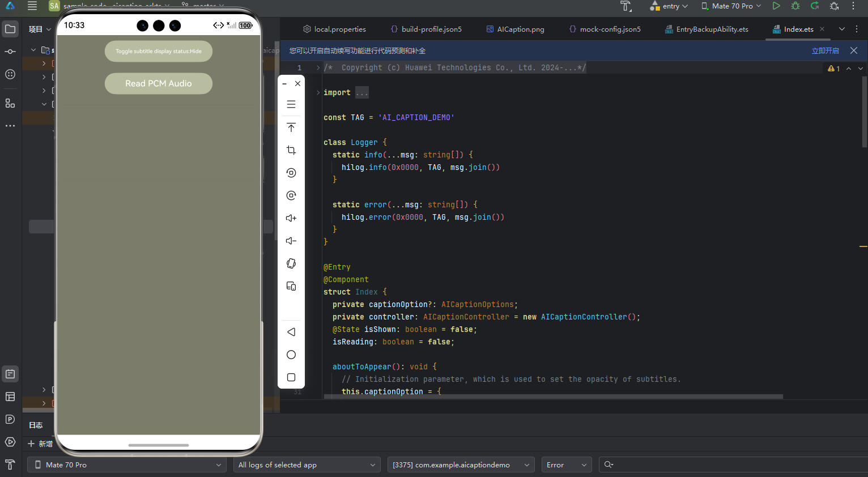Expand the com.example.aicaptiondemo process dropdown
Screen dimensions: 868x477
(461, 465)
